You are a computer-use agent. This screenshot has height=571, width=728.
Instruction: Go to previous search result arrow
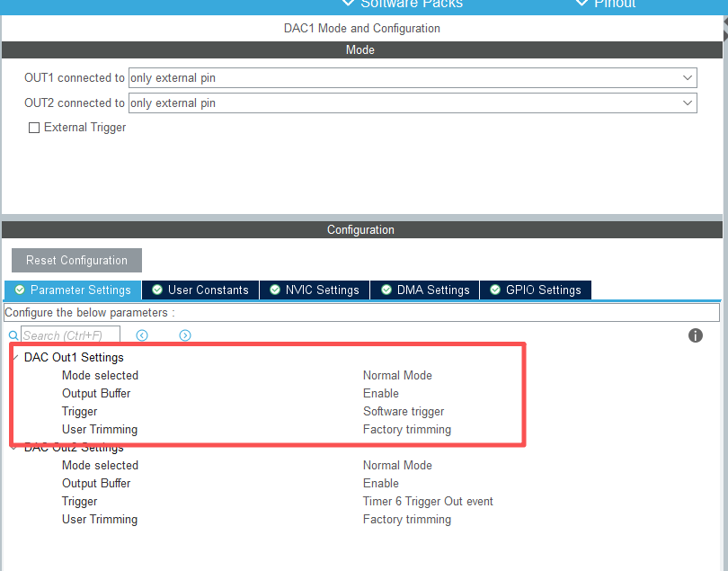pos(142,335)
